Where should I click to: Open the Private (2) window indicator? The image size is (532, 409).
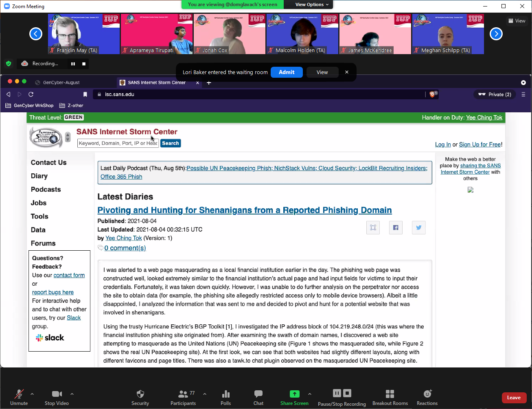[x=495, y=94]
